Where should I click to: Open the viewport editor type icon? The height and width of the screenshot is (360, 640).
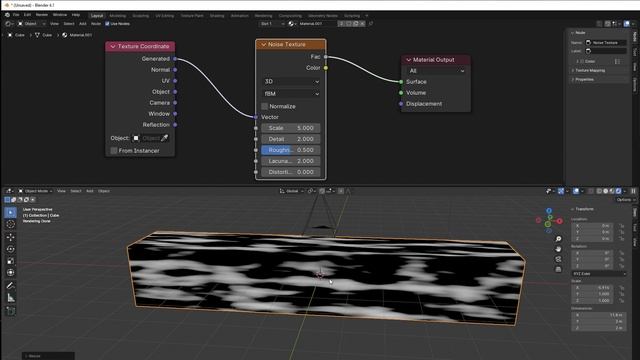coord(8,191)
